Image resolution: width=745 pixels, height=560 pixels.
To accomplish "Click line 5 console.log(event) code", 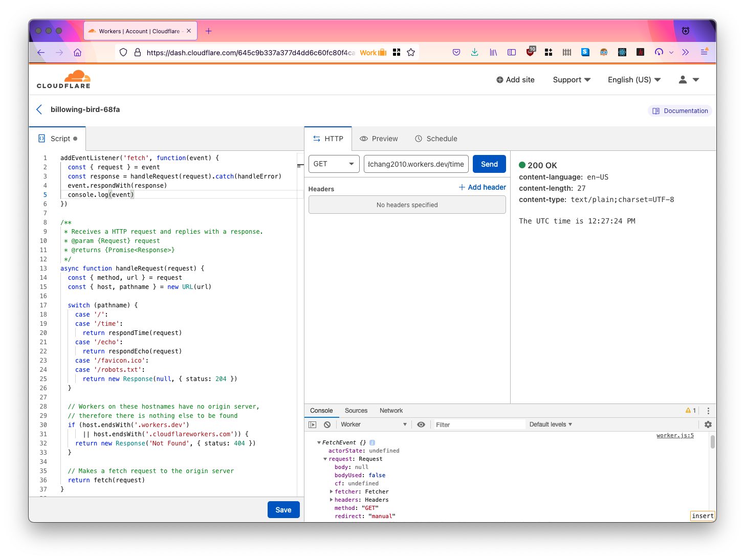I will (x=101, y=195).
